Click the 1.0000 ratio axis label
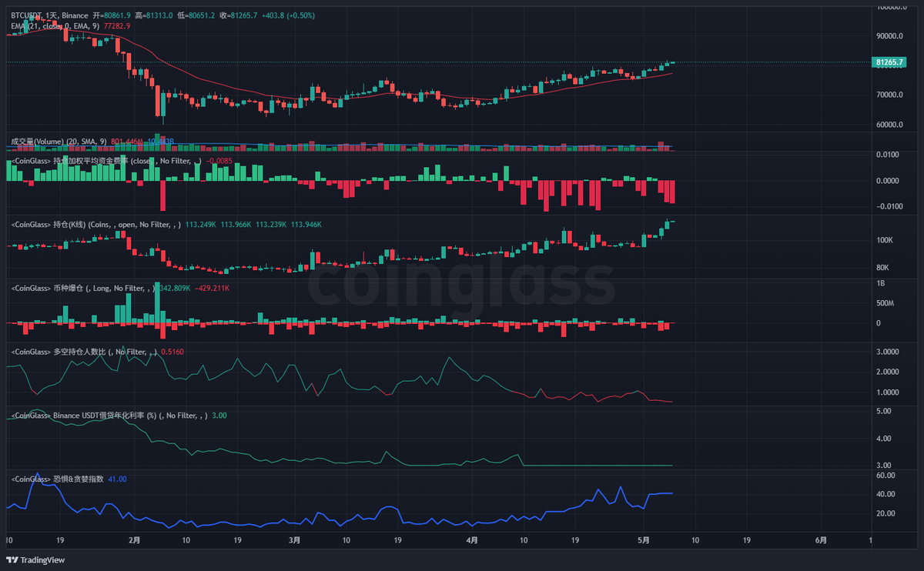Screen dimensions: 924x571 [889, 392]
